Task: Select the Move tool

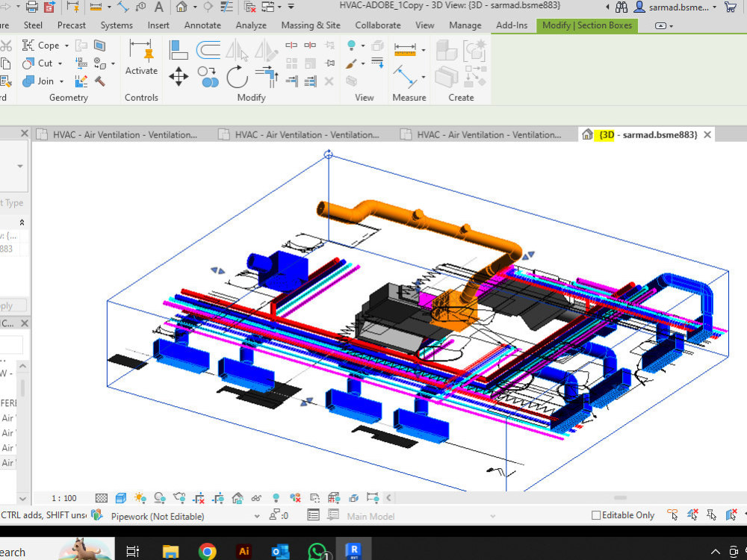Action: 179,77
